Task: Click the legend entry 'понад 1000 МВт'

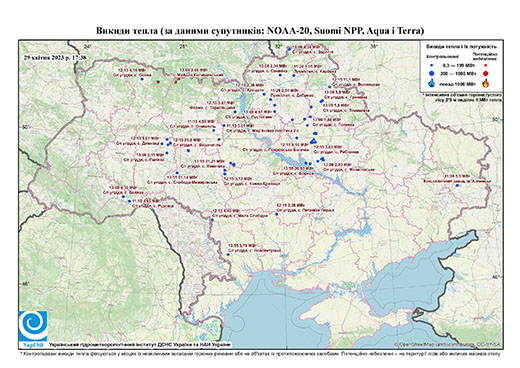Action: (458, 83)
